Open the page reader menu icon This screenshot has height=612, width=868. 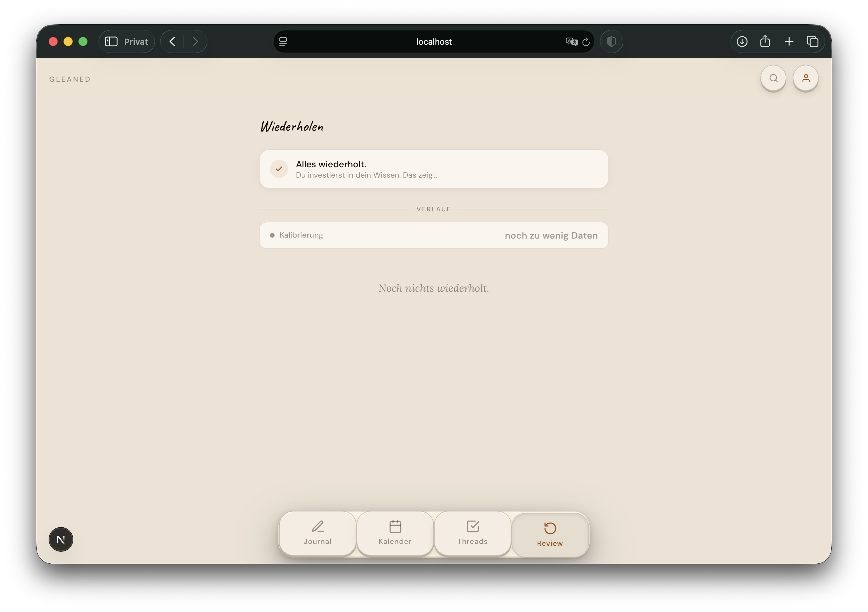(x=283, y=41)
